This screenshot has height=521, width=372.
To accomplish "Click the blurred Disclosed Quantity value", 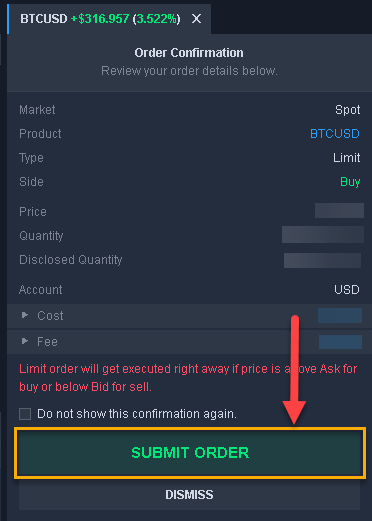I will tap(322, 260).
